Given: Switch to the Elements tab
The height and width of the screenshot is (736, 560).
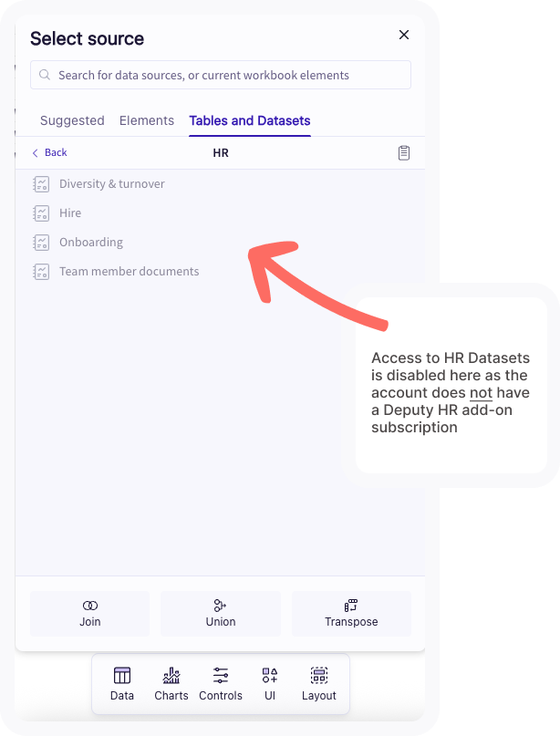Looking at the screenshot, I should (147, 120).
